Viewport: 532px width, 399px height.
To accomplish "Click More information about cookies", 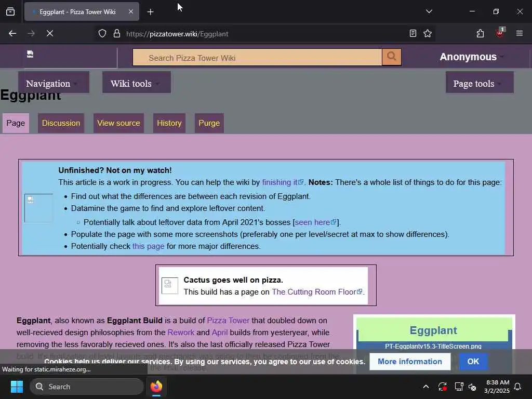I will pyautogui.click(x=410, y=362).
